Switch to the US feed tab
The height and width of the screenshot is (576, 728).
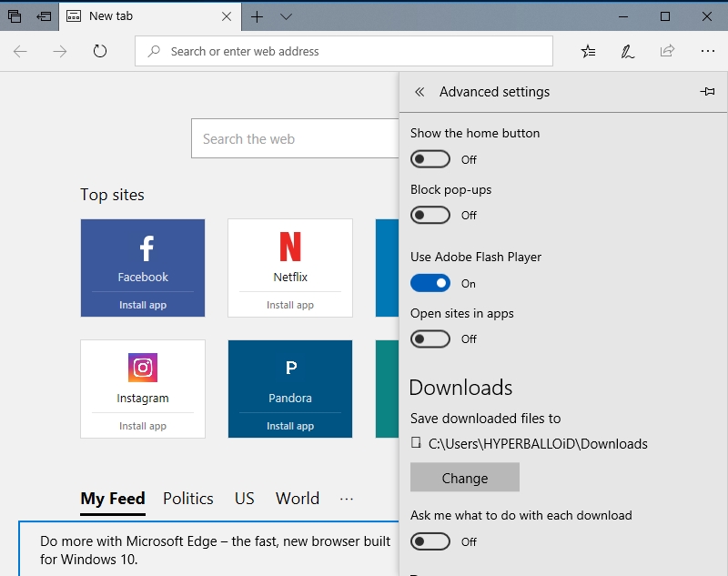click(244, 499)
